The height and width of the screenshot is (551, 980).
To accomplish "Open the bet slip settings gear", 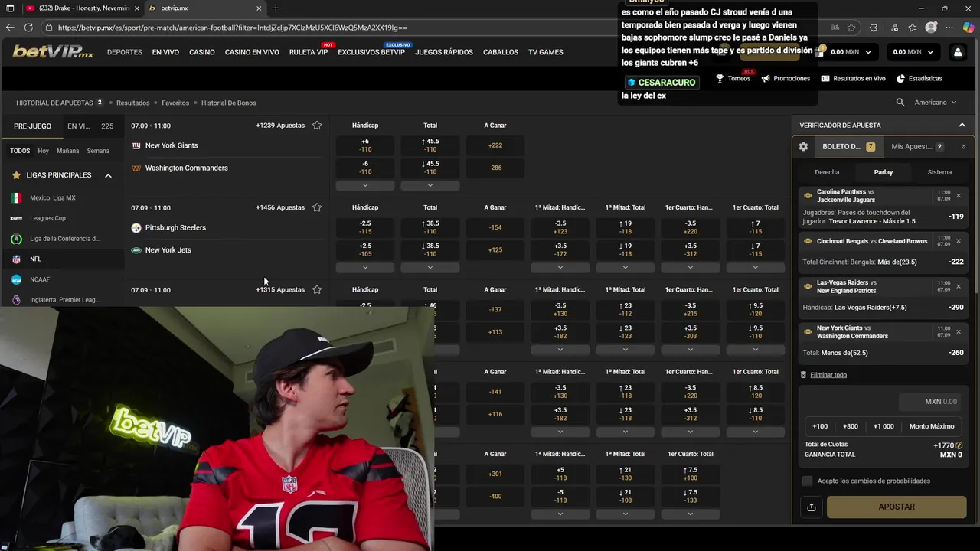I will tap(803, 146).
